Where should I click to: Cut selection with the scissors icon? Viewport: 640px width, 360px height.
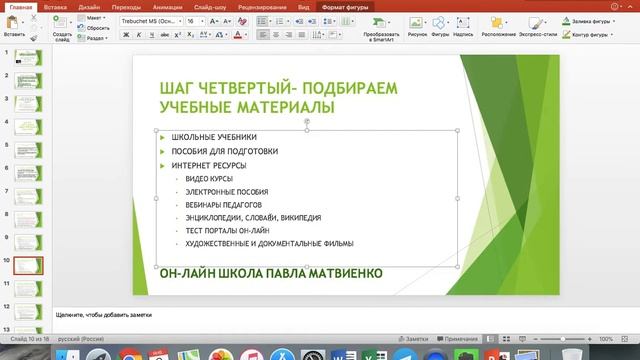point(33,18)
